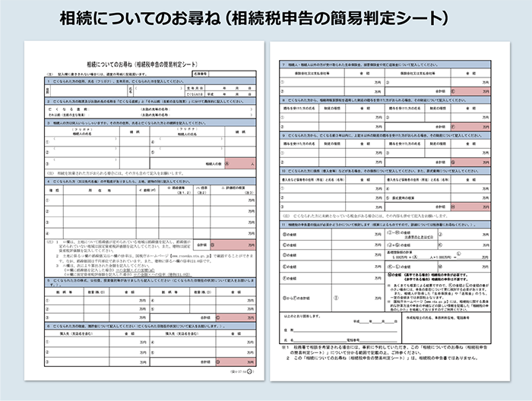Click pink cell A for 相続人の数
Viewport: 532px width, 401px height.
[x=240, y=163]
